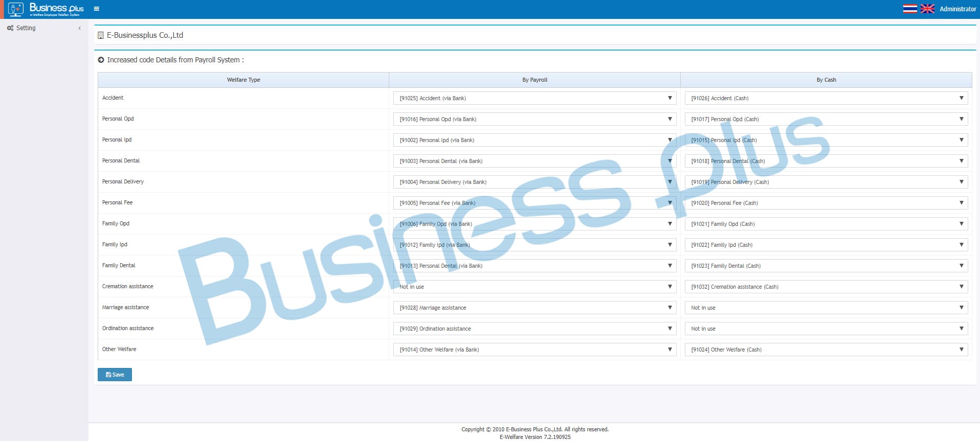Open Family Dental (Cash) dropdown
Screen dimensions: 980x441
coord(826,266)
